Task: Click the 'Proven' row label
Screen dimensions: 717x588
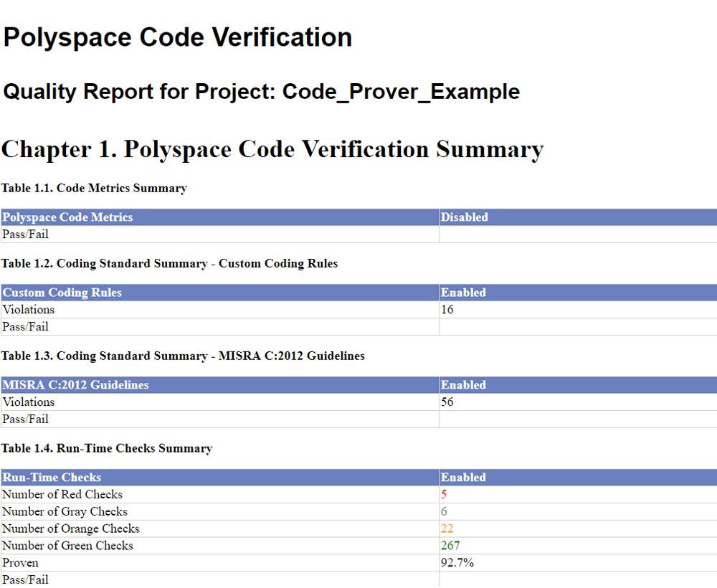Action: coord(20,562)
